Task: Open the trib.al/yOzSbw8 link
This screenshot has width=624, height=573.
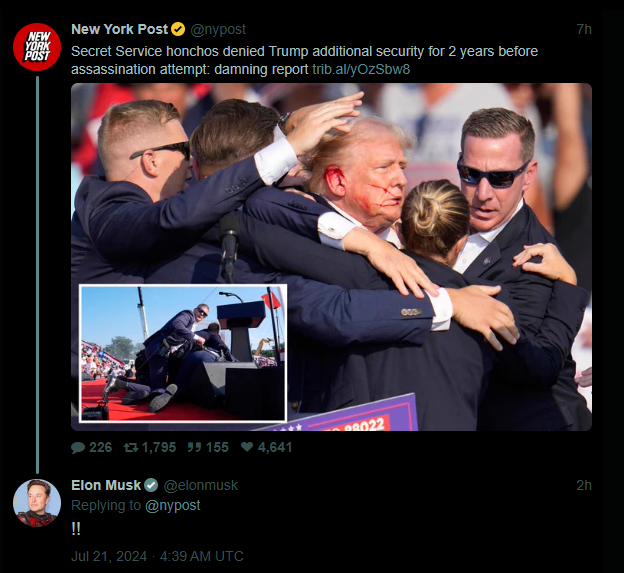Action: (361, 69)
